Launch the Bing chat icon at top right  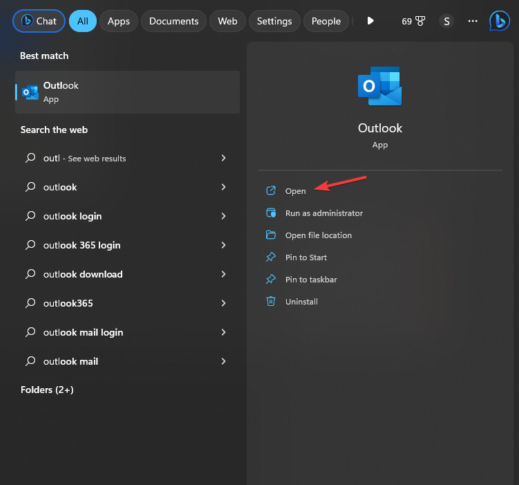[x=499, y=21]
